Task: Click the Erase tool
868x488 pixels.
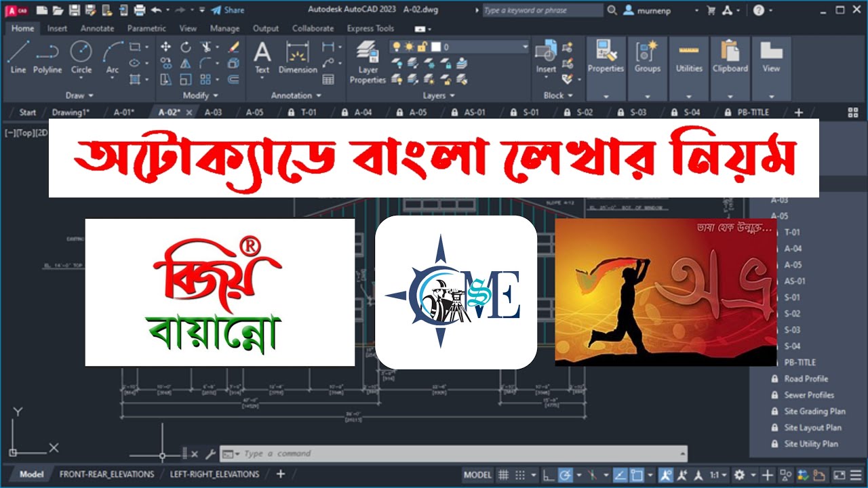Action: pyautogui.click(x=234, y=47)
